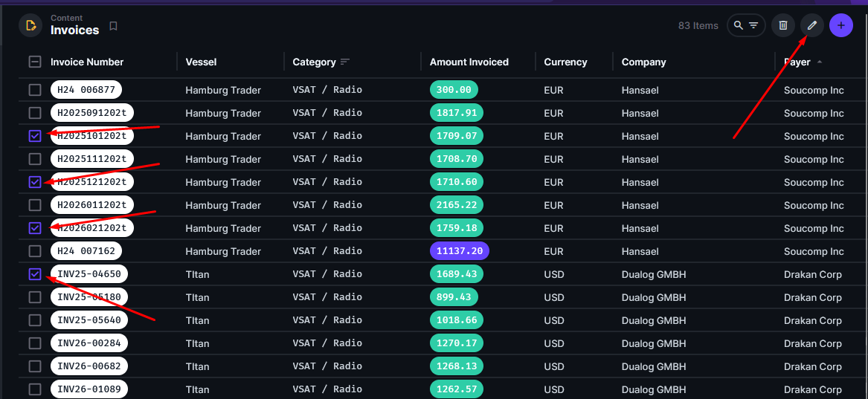The height and width of the screenshot is (399, 868).
Task: Select checkbox for invoice INV26-00284
Action: pos(35,343)
